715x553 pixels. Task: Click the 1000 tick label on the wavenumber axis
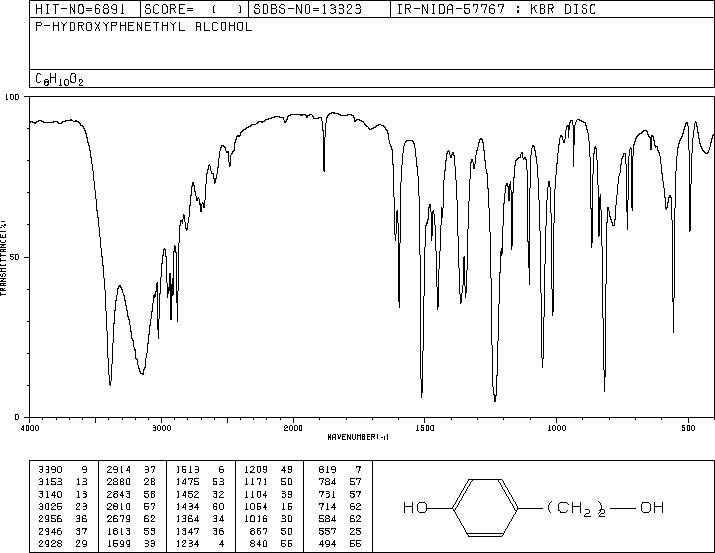[556, 428]
